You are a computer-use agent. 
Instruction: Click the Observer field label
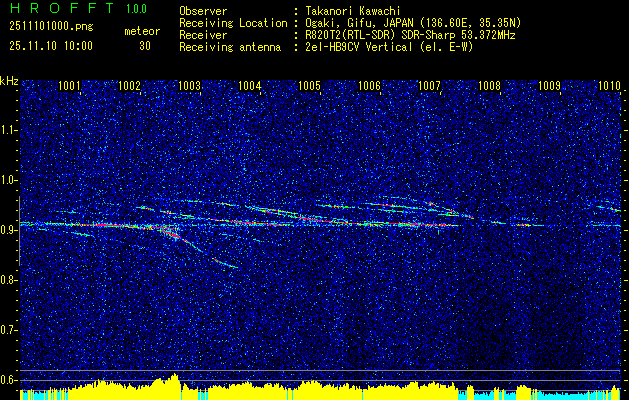(203, 11)
